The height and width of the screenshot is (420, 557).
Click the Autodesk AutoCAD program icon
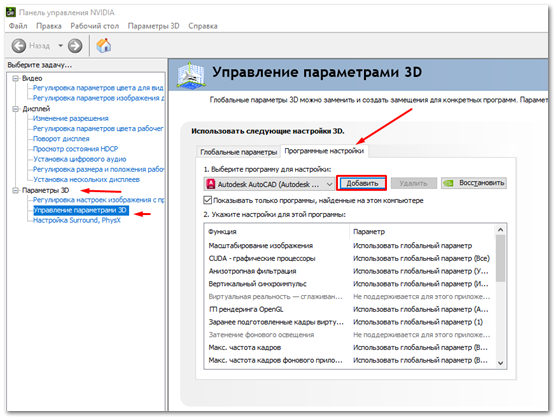pos(211,184)
